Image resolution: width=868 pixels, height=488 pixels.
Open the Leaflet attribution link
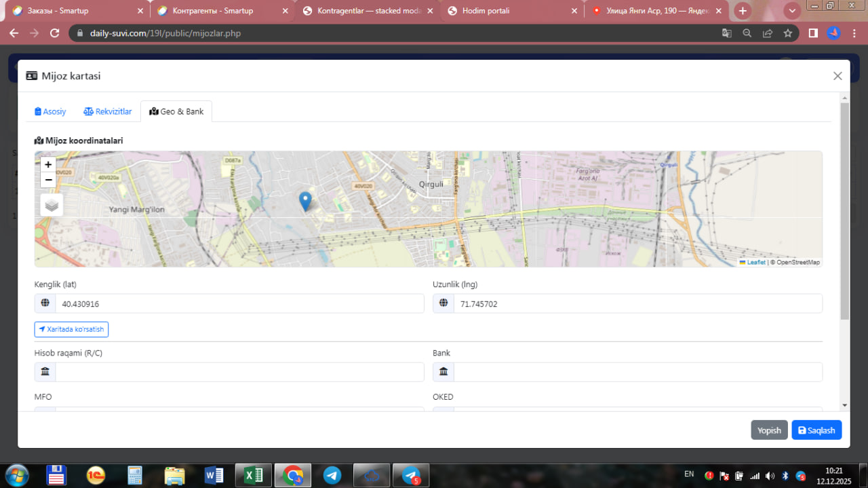[755, 263]
